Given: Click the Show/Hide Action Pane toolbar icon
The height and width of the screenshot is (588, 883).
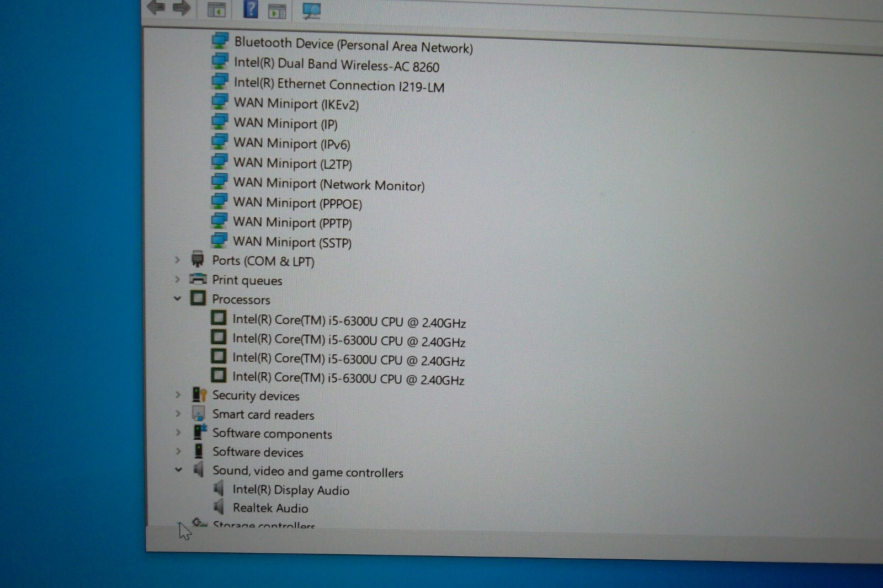Looking at the screenshot, I should pyautogui.click(x=277, y=10).
